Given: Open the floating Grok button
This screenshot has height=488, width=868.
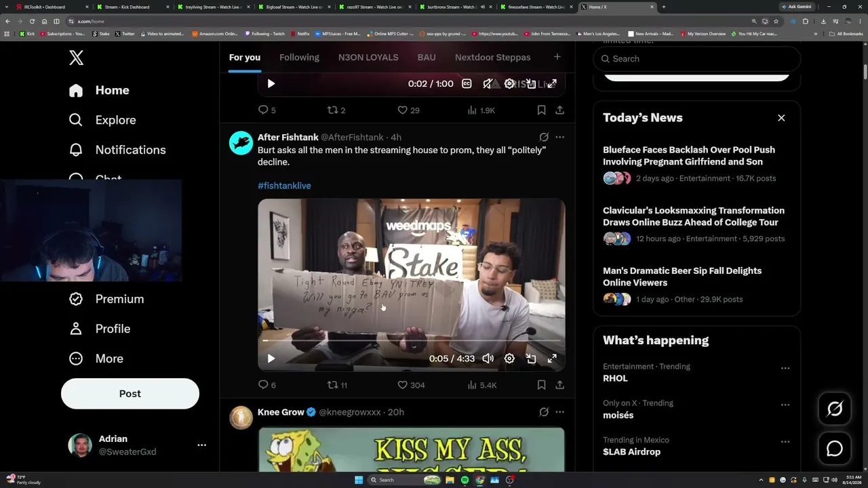Looking at the screenshot, I should click(x=835, y=408).
